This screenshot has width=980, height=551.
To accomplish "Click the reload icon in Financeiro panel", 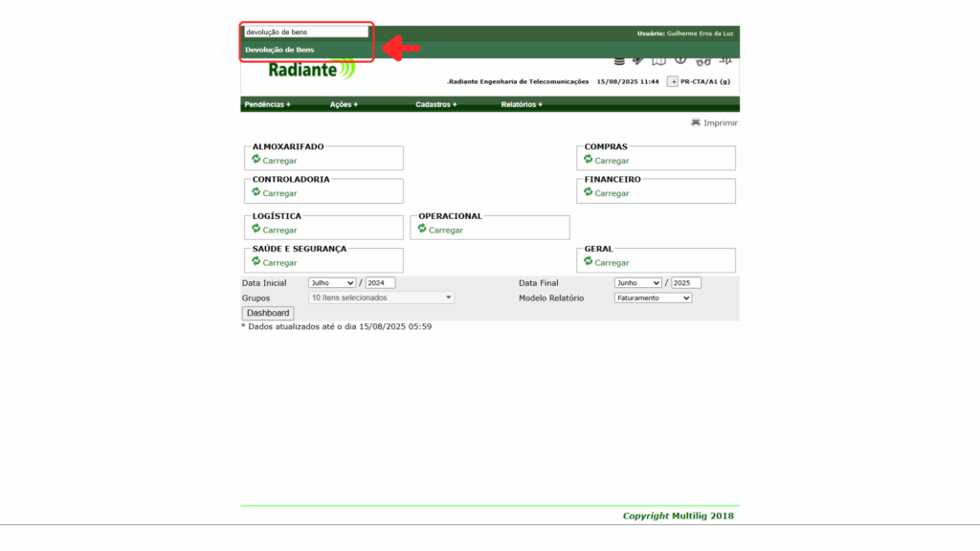I will 589,192.
